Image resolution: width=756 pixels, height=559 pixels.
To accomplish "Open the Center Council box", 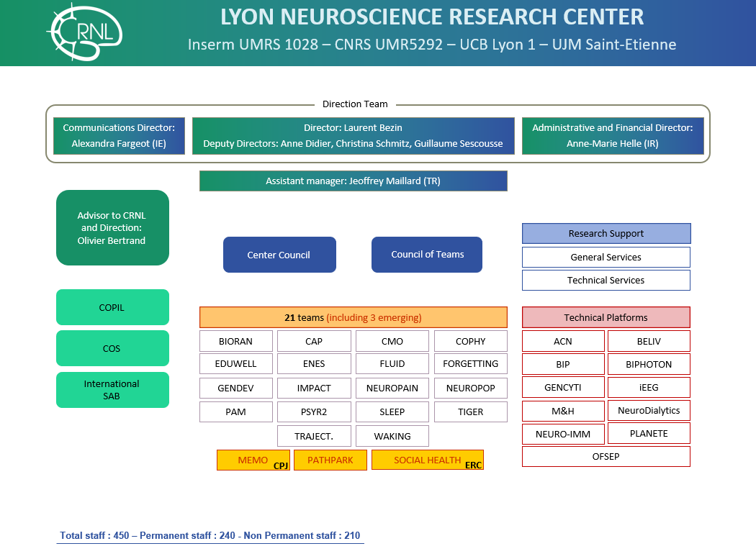I will click(x=279, y=255).
